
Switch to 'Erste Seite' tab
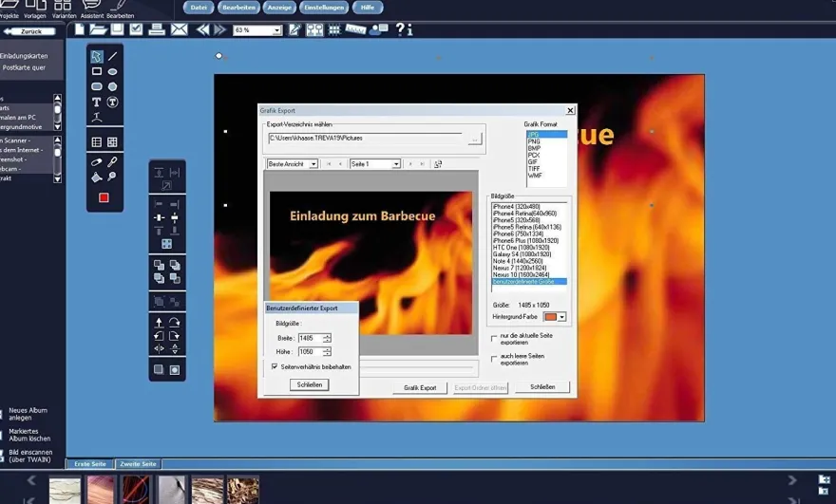(90, 464)
